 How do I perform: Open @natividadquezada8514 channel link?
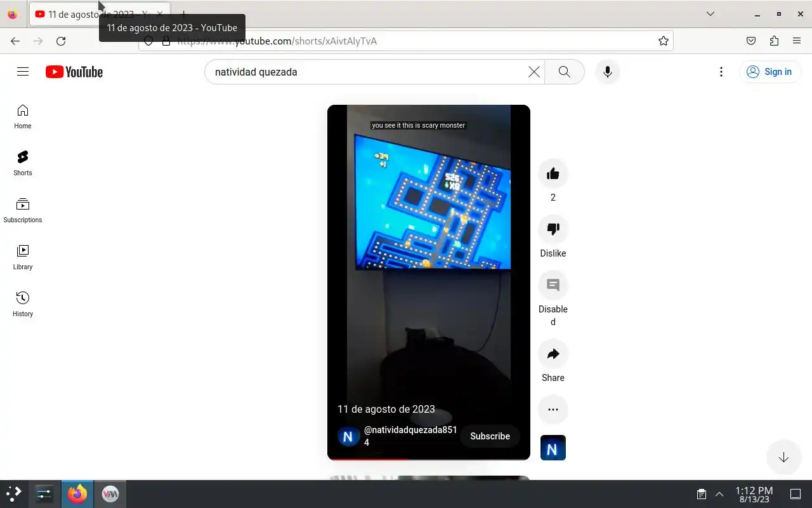click(410, 436)
